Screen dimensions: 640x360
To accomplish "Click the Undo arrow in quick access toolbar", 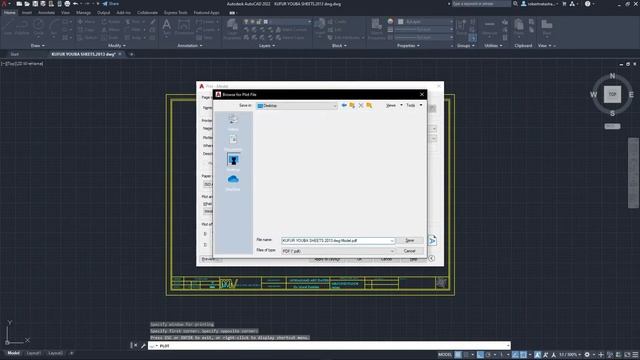I will (76, 4).
